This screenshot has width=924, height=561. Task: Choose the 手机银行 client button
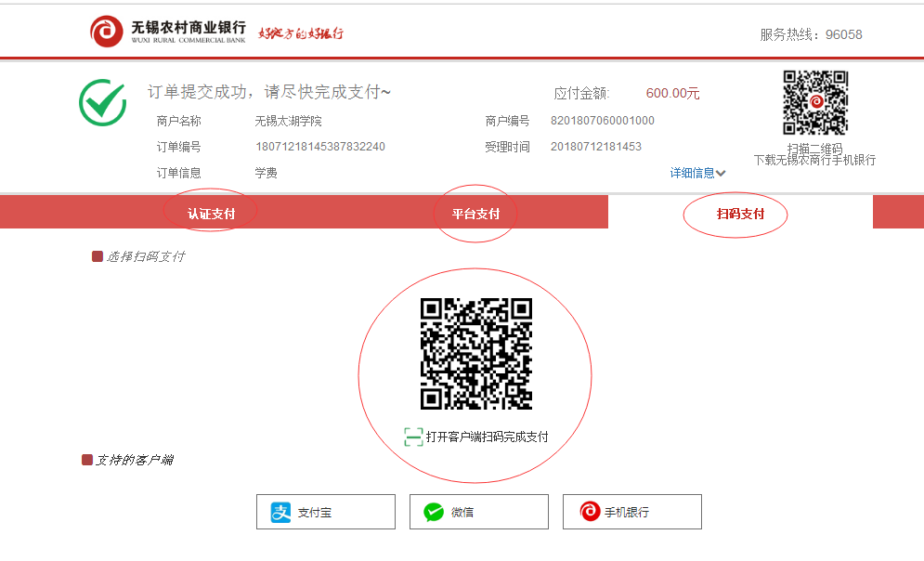coord(632,512)
